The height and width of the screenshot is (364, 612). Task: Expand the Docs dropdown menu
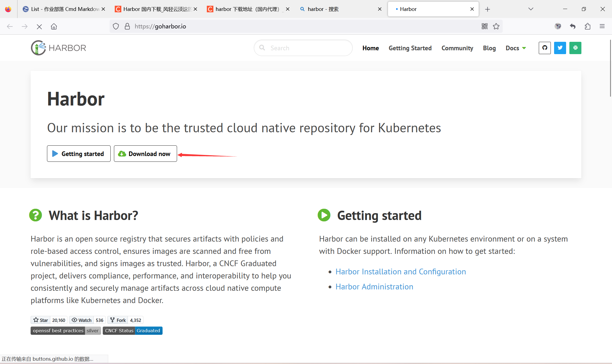coord(516,48)
